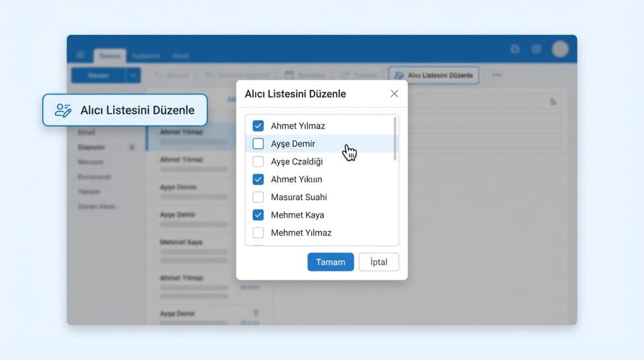Image resolution: width=644 pixels, height=360 pixels.
Task: Click the reply arrow icon in the toolbar
Action: tap(158, 75)
